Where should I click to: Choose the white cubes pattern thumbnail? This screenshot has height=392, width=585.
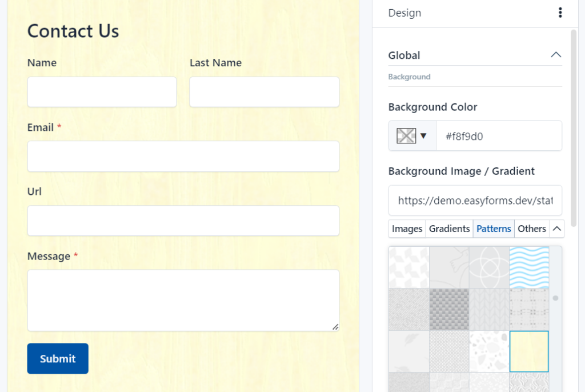409,267
